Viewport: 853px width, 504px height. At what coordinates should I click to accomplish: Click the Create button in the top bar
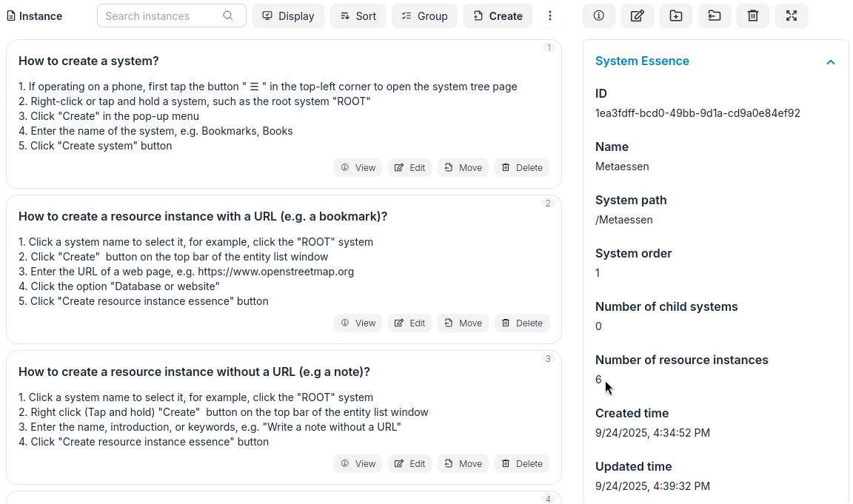498,16
